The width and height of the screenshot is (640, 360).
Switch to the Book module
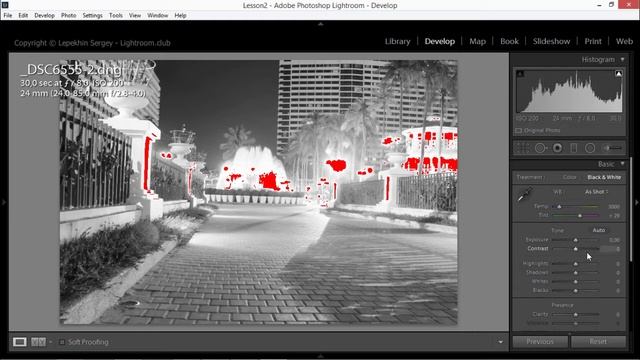pos(509,41)
